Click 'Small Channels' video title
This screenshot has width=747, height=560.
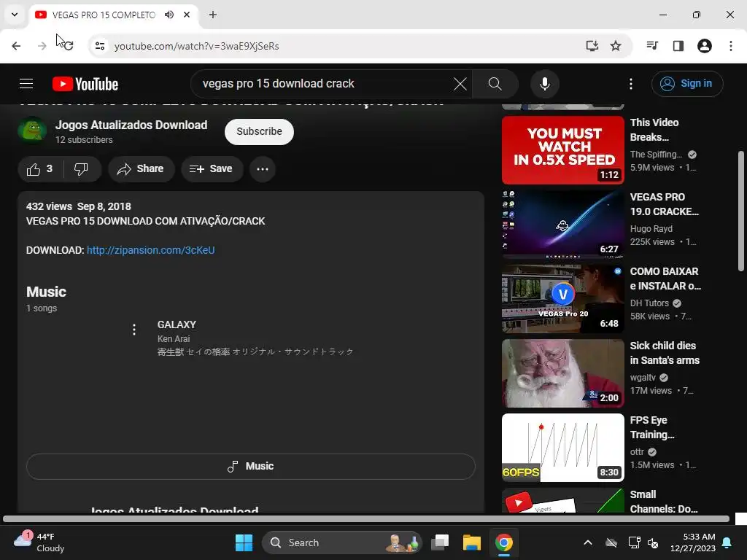(x=664, y=502)
